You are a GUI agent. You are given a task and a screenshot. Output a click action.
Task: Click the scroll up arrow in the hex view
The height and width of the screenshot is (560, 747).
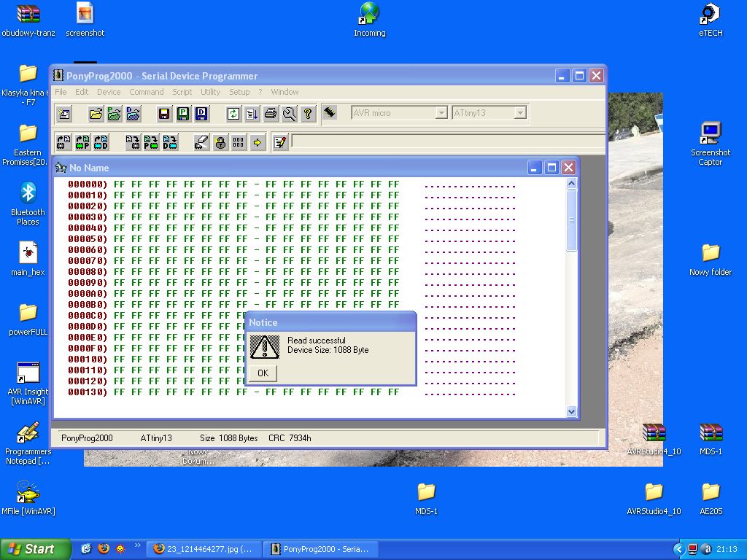click(x=572, y=183)
